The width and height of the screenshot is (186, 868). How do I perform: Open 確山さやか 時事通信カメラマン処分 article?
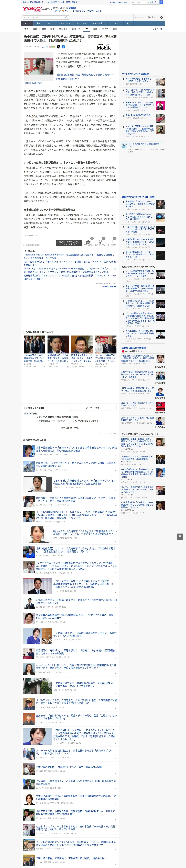[85, 533]
